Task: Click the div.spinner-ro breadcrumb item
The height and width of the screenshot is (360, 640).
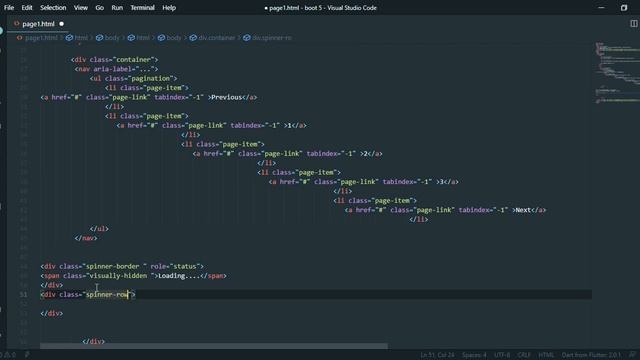Action: click(272, 38)
